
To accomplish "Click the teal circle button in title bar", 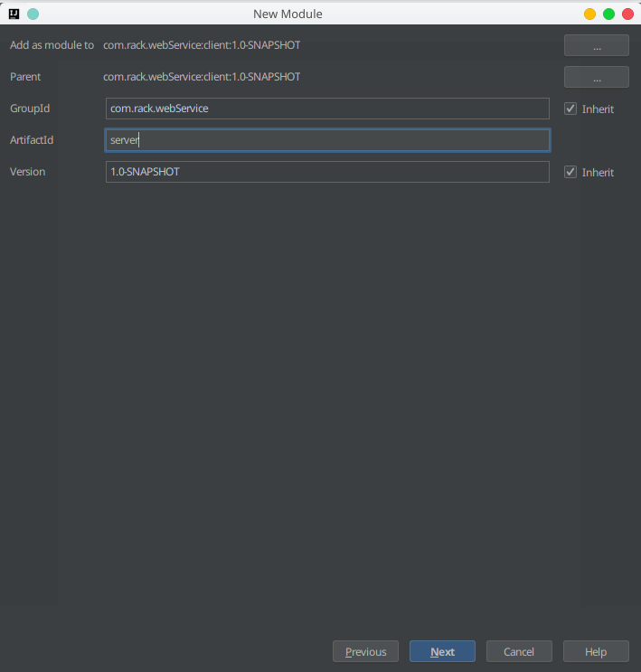I will pyautogui.click(x=33, y=14).
